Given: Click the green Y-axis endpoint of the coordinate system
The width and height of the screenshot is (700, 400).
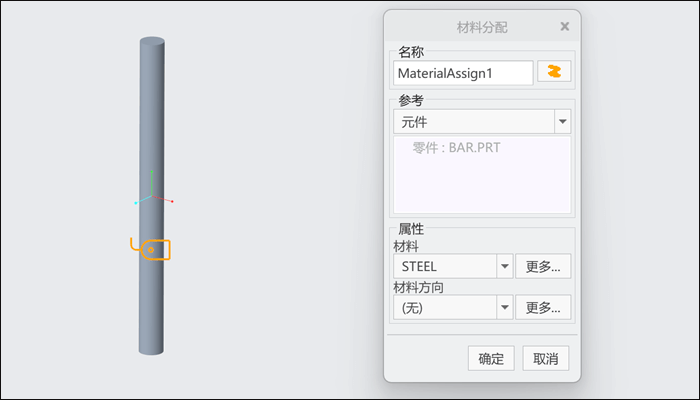Looking at the screenshot, I should pyautogui.click(x=152, y=171).
